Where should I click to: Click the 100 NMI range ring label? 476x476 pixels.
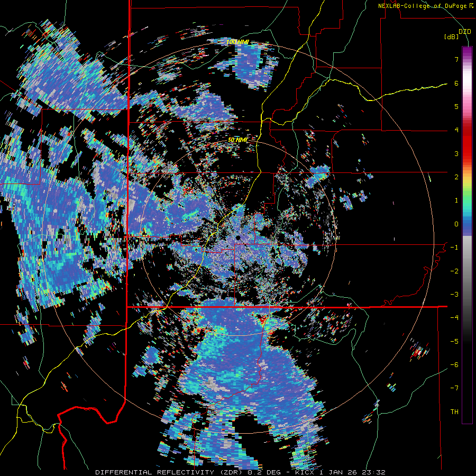click(x=237, y=42)
